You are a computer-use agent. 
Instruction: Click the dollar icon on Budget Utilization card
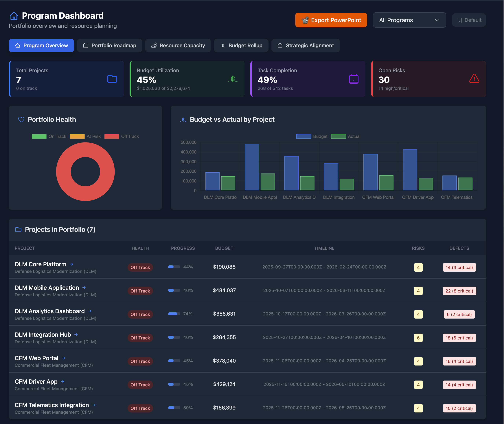(232, 79)
